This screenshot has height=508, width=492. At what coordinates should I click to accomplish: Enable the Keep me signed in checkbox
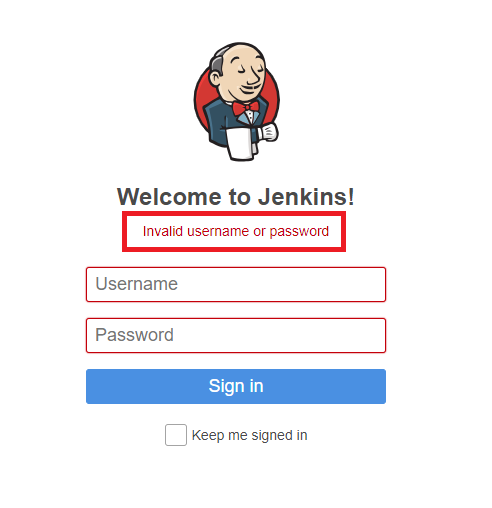(176, 435)
